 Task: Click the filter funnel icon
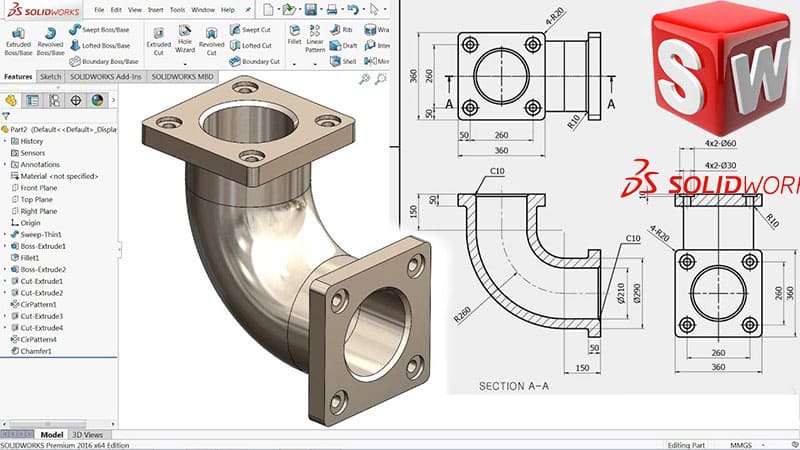(x=6, y=116)
